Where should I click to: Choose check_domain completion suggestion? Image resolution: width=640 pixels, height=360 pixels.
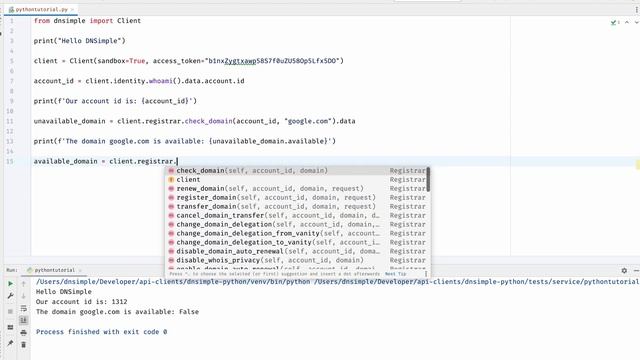[x=297, y=171]
